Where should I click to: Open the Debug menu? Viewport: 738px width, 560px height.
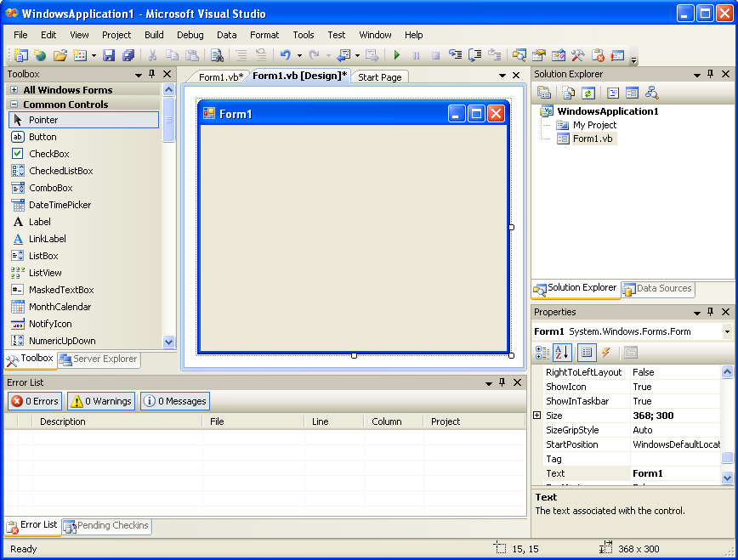190,35
